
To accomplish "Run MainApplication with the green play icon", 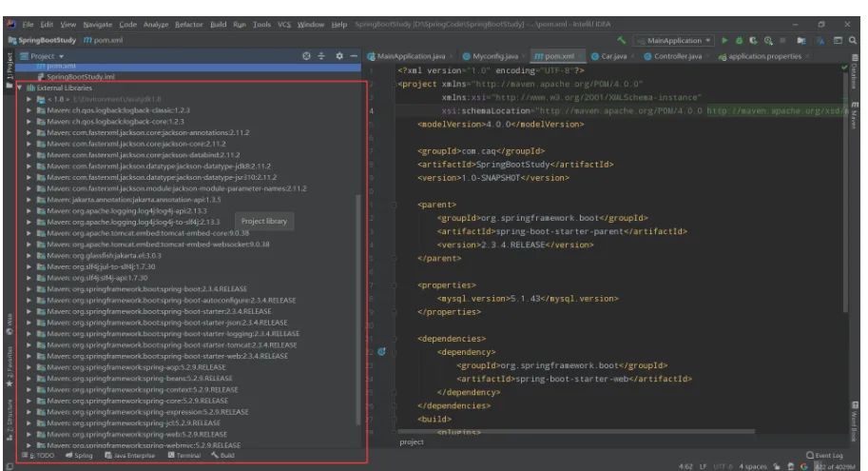I will point(724,40).
